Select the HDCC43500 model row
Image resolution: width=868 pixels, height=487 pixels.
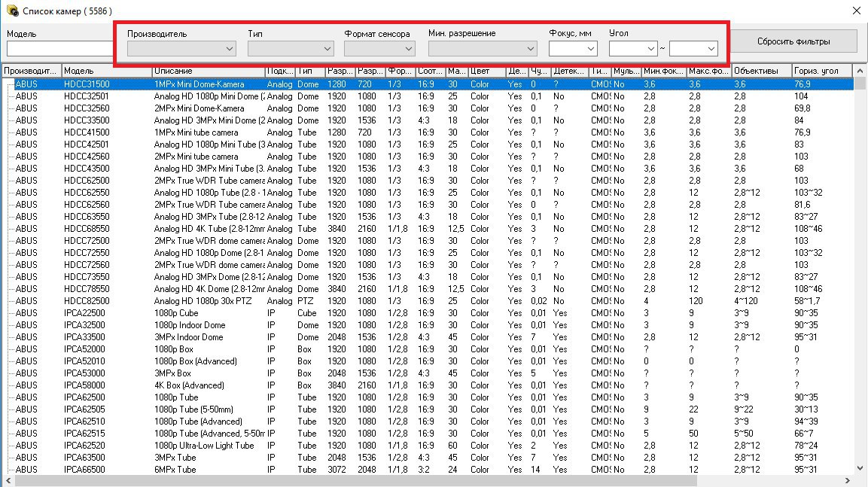(433, 169)
